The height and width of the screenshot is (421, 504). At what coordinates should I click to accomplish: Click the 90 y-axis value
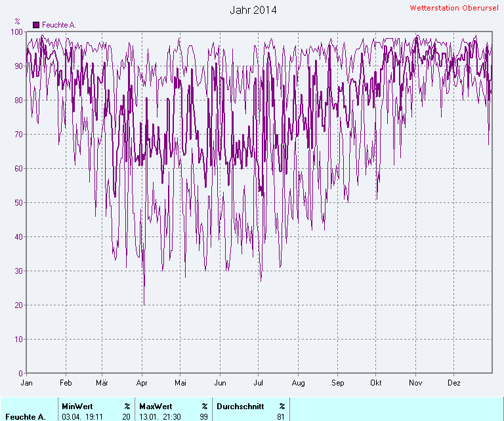click(x=18, y=66)
